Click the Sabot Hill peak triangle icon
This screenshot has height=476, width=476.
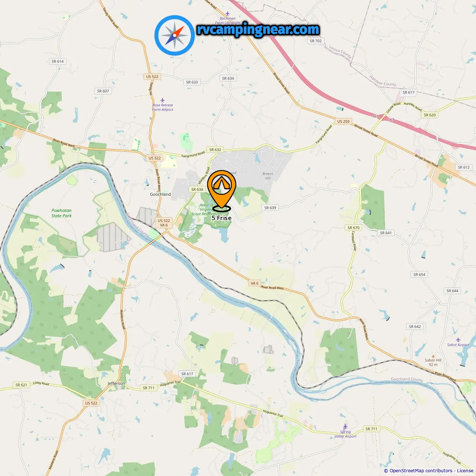pyautogui.click(x=433, y=356)
